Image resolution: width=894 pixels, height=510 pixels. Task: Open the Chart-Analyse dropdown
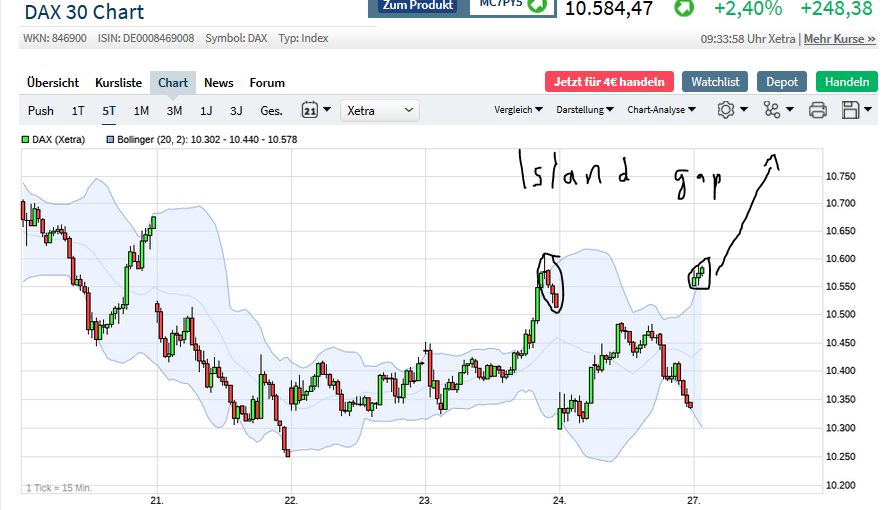click(661, 110)
